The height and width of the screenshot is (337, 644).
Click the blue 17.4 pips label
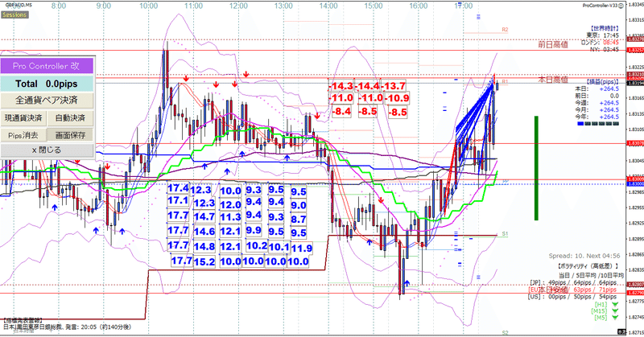coord(178,188)
